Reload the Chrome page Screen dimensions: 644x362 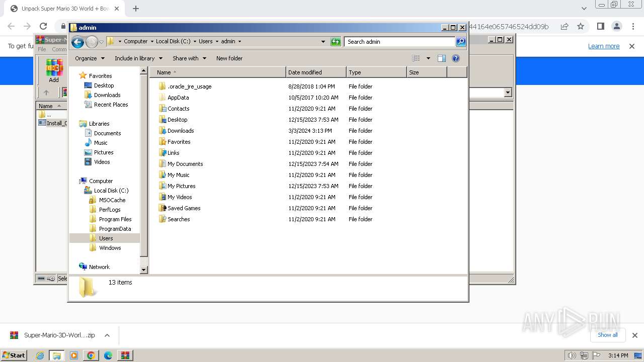43,26
